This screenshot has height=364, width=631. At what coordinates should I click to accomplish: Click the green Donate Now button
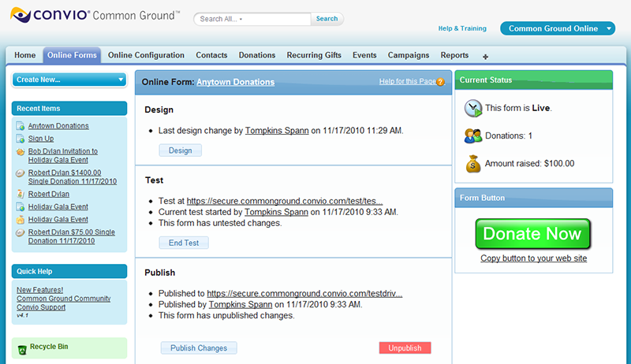pyautogui.click(x=532, y=234)
